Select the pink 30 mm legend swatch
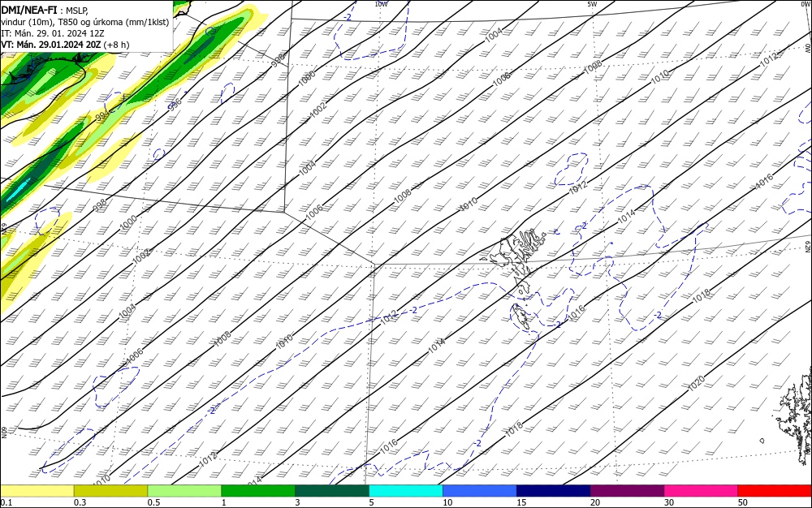The image size is (812, 508). tap(702, 491)
